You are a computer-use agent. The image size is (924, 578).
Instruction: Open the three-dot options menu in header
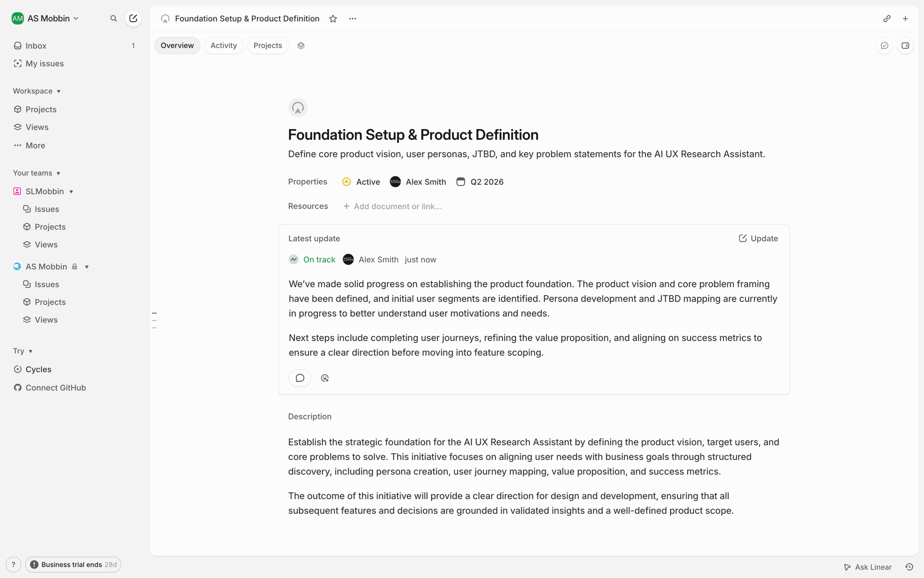353,19
